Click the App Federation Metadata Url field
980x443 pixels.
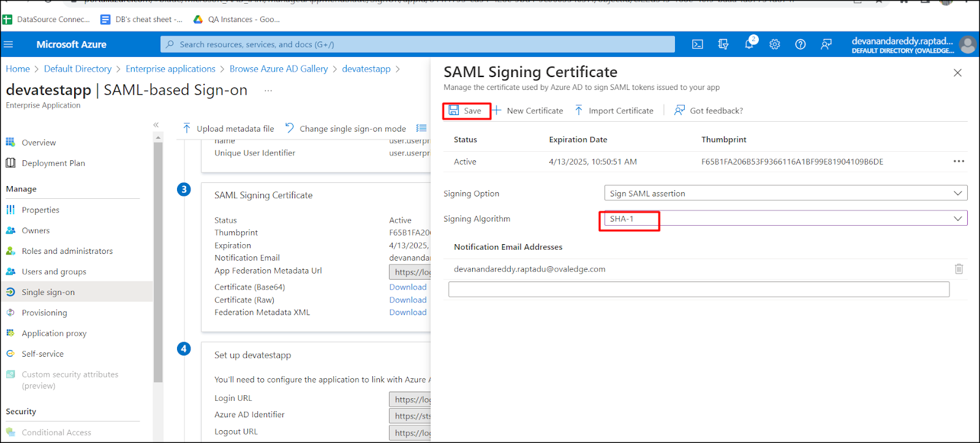410,272
